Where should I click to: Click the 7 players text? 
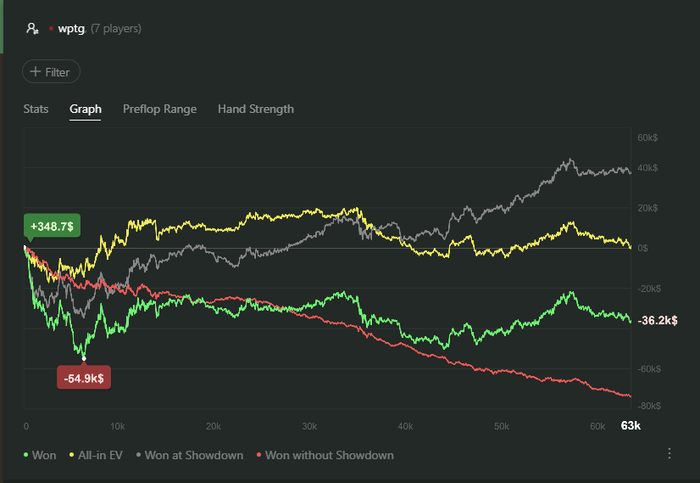tap(116, 29)
